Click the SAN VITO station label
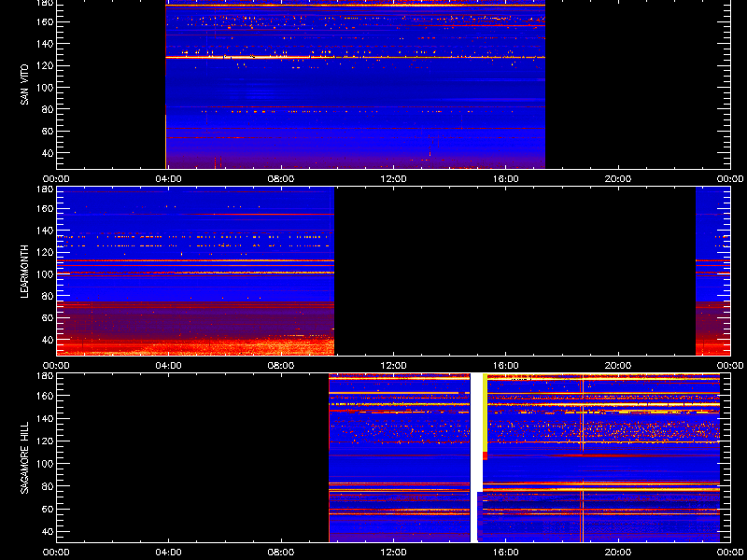 coord(24,85)
